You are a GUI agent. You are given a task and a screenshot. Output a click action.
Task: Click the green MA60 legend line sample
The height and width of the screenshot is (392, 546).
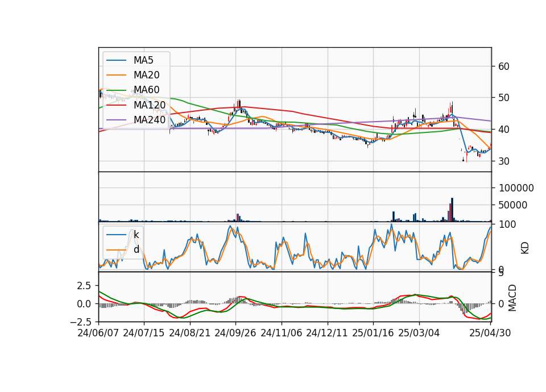tap(117, 90)
